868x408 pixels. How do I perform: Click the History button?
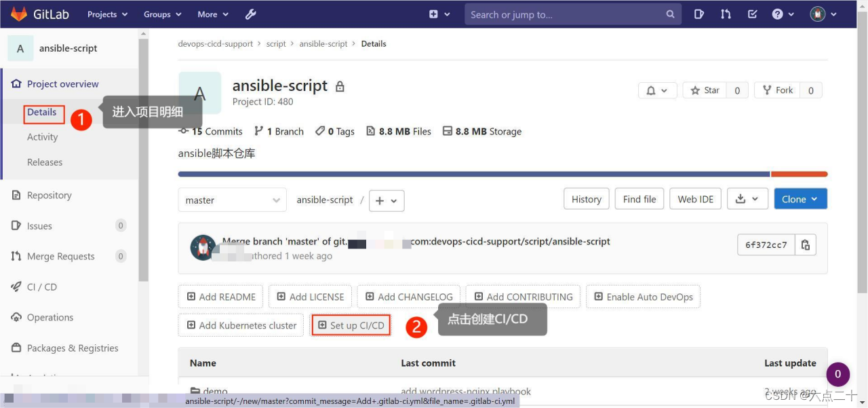click(587, 199)
